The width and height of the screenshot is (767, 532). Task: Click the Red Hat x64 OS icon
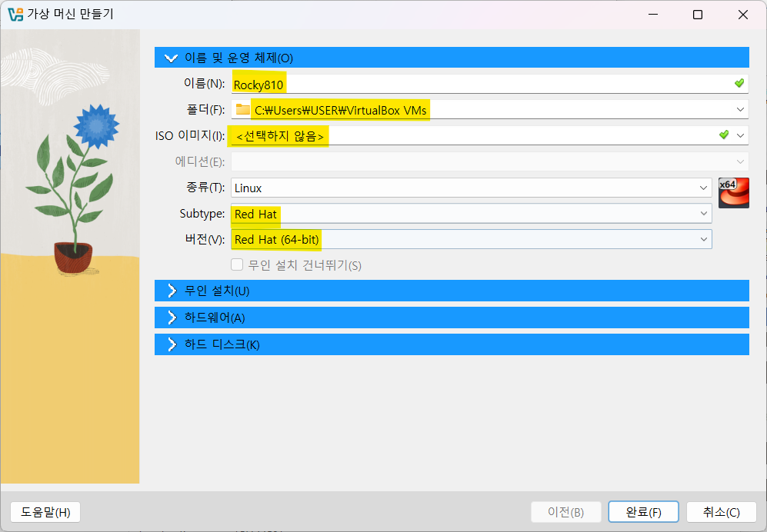pyautogui.click(x=733, y=193)
